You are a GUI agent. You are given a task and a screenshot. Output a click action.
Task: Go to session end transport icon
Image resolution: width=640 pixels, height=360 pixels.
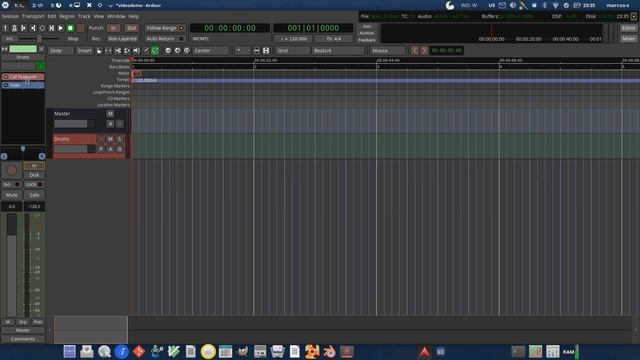[x=33, y=28]
